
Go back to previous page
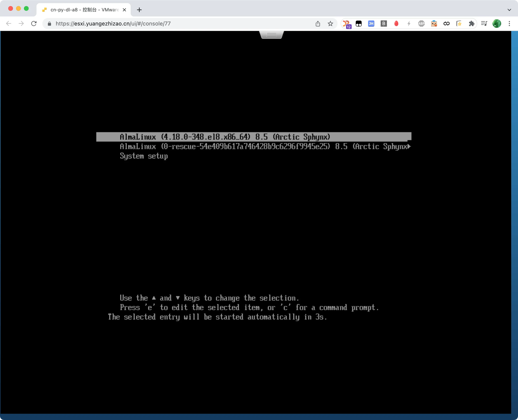9,24
